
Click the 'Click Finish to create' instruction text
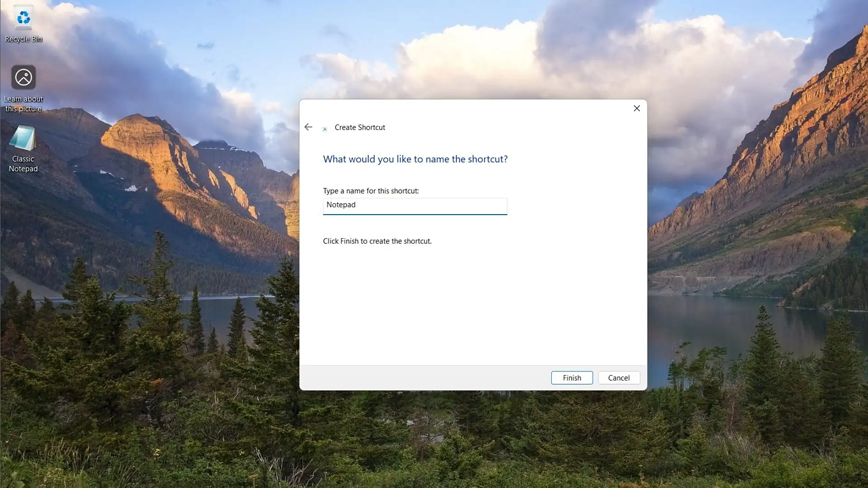pos(377,241)
